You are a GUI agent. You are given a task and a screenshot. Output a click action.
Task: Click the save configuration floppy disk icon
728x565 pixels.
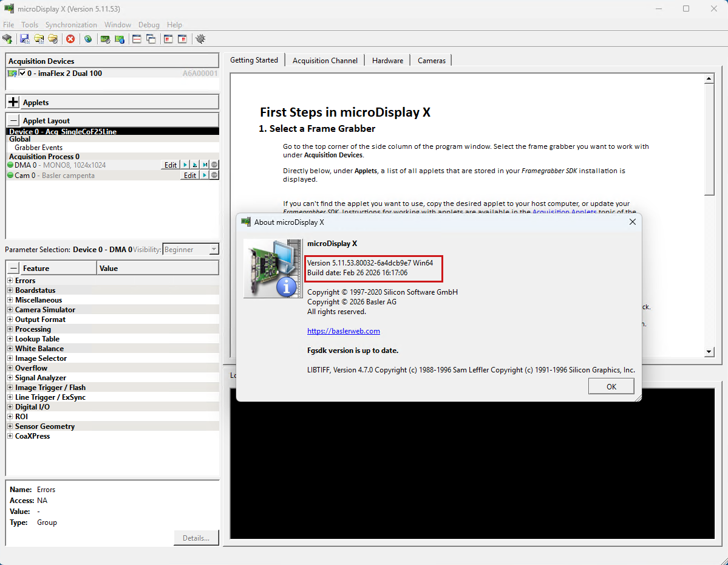coord(24,39)
